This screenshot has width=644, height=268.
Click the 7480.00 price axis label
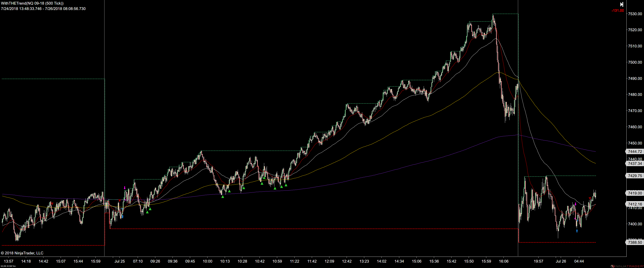pyautogui.click(x=635, y=94)
